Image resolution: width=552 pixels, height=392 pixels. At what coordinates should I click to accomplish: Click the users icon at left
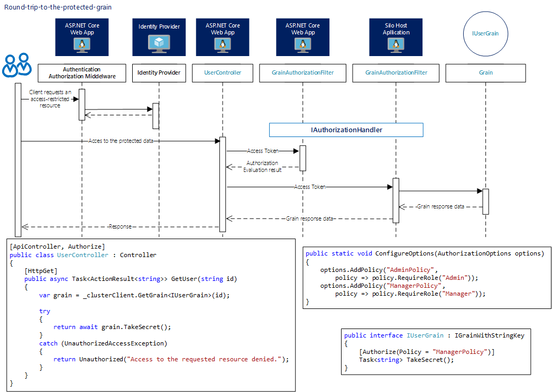tap(17, 65)
